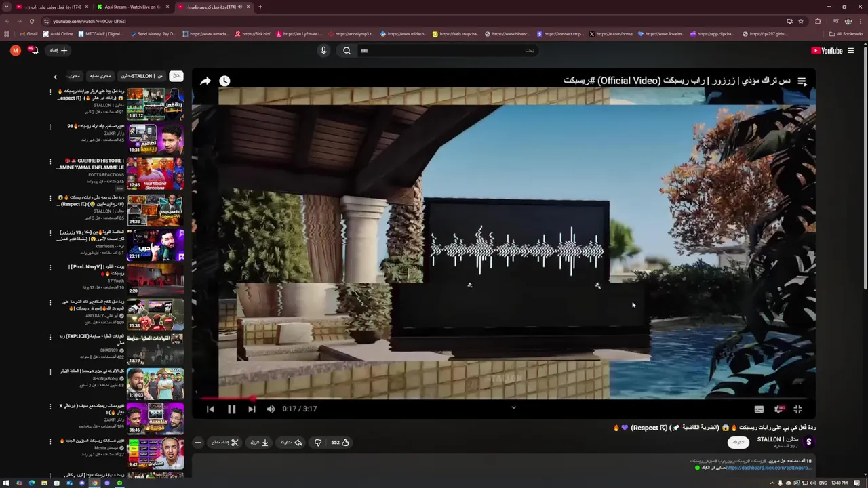Open the All Bookmarks folder
The image size is (868, 488).
pos(846,34)
